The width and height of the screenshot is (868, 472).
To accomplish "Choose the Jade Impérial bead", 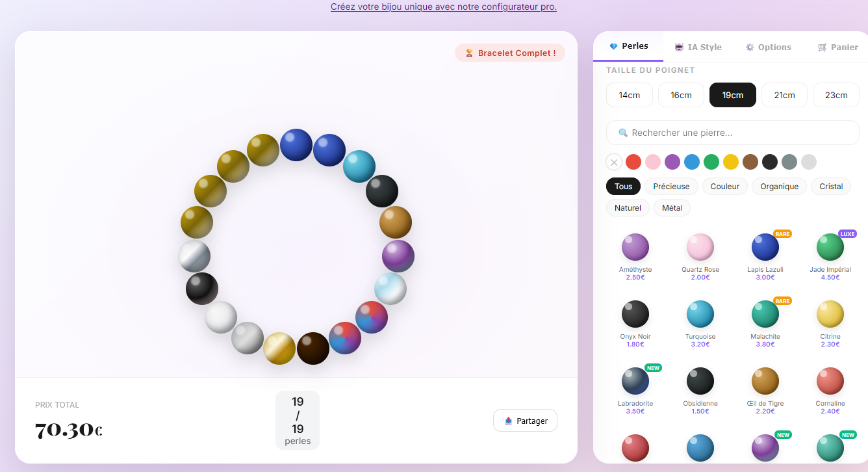I will click(830, 247).
